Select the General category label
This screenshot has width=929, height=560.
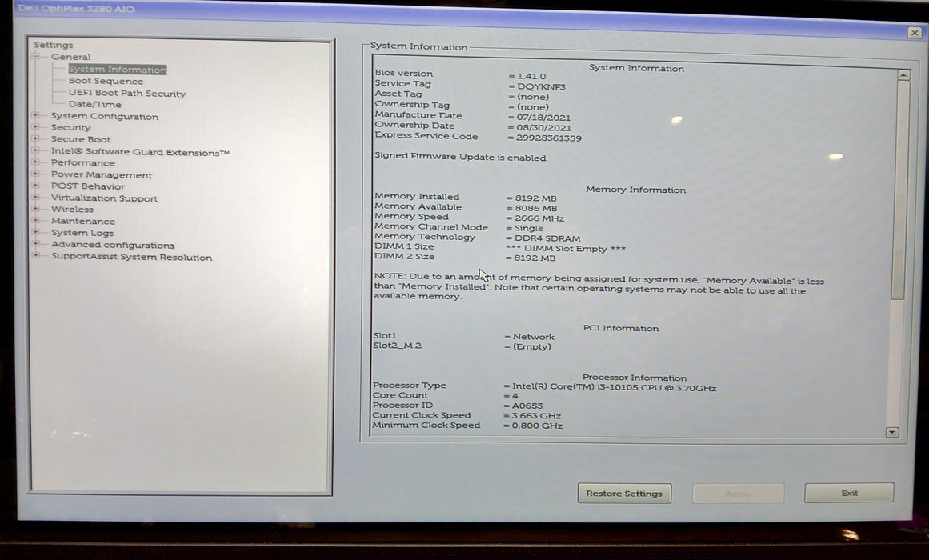pyautogui.click(x=70, y=57)
